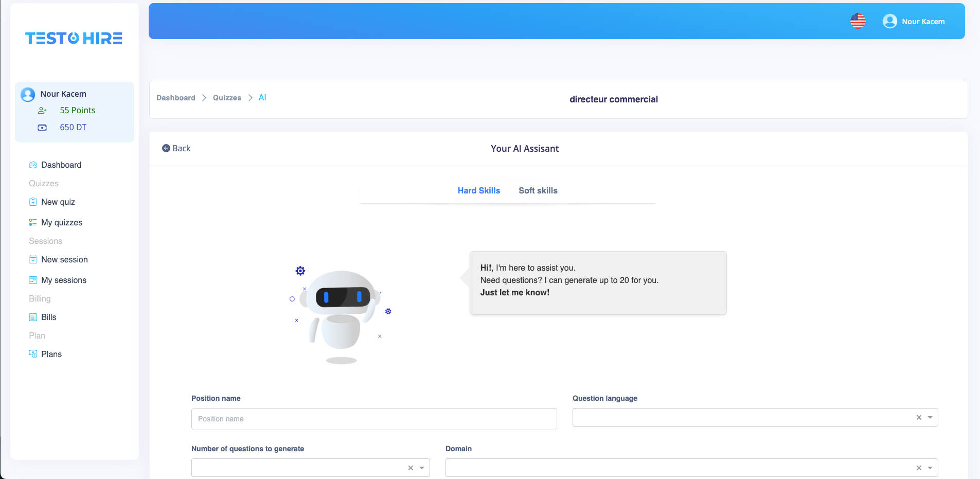Select the New quiz icon
This screenshot has width=980, height=479.
coord(33,202)
